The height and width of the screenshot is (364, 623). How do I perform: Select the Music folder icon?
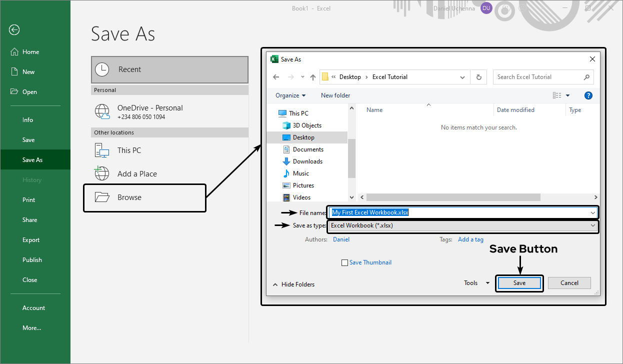tap(286, 173)
